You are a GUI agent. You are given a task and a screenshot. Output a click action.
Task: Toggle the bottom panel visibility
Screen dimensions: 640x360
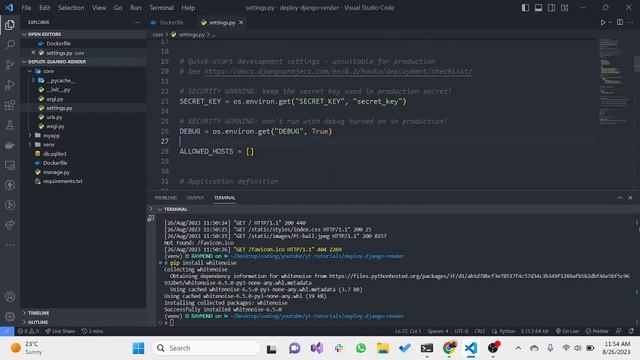pos(538,8)
